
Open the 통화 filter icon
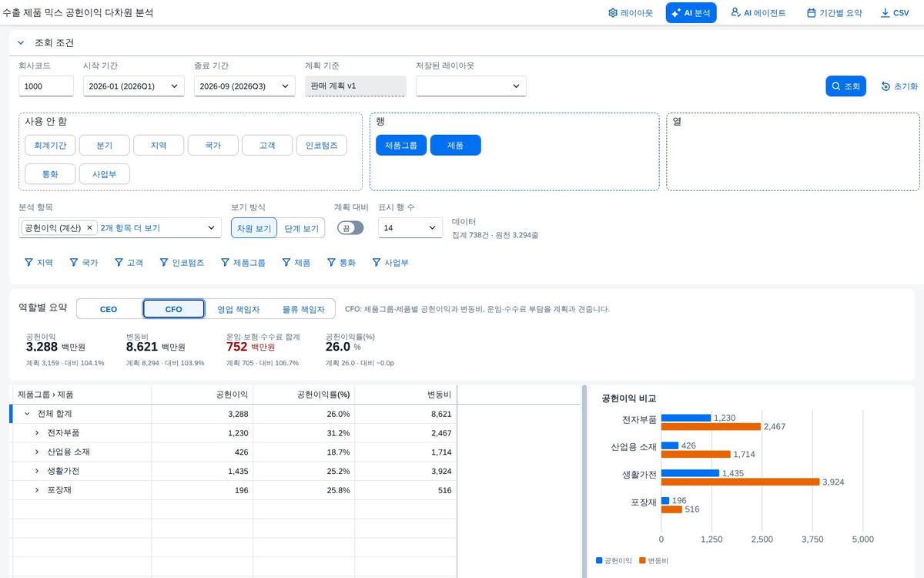[x=341, y=263]
